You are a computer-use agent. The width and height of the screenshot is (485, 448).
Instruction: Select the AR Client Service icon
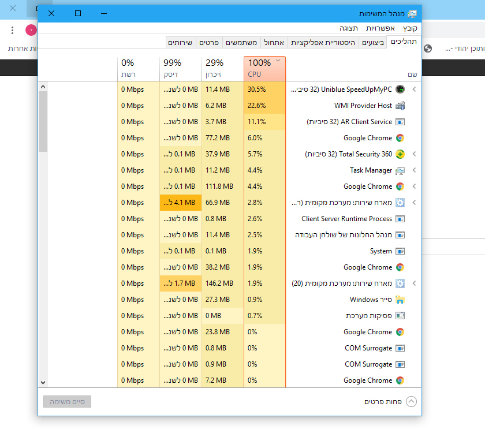[x=400, y=122]
